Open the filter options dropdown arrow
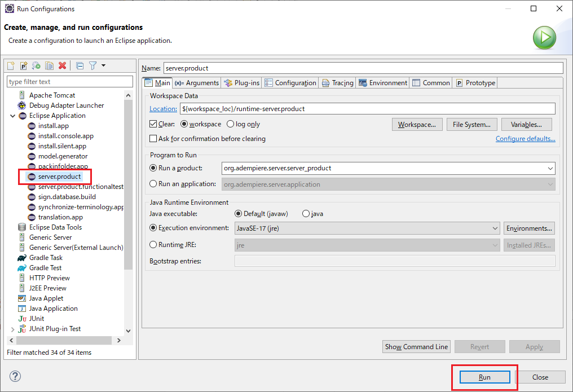The width and height of the screenshot is (573, 392). [103, 65]
